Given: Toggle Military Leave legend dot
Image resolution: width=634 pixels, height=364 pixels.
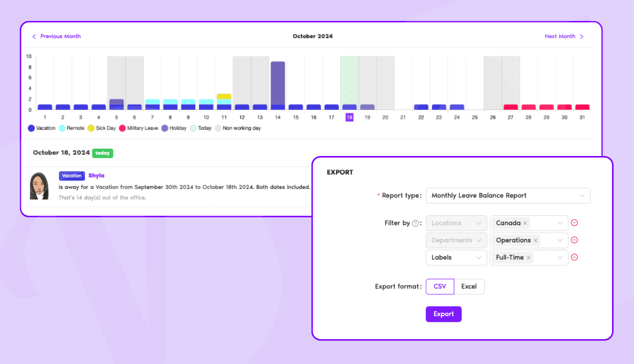Looking at the screenshot, I should point(122,128).
